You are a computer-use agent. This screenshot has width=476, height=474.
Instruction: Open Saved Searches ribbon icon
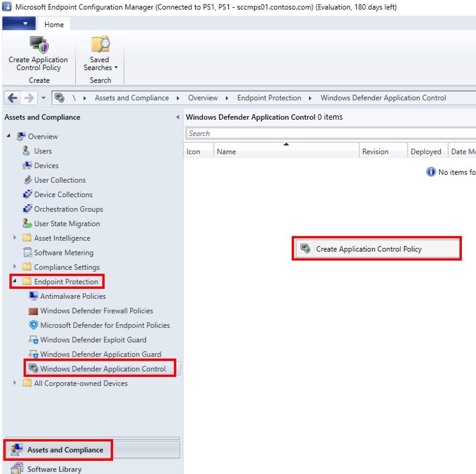pos(100,44)
